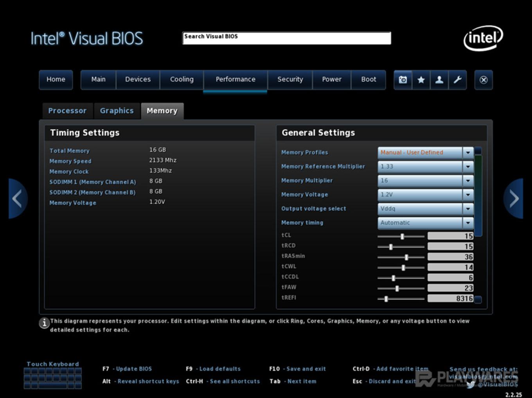Click the tRASmin value field 36

pyautogui.click(x=450, y=257)
